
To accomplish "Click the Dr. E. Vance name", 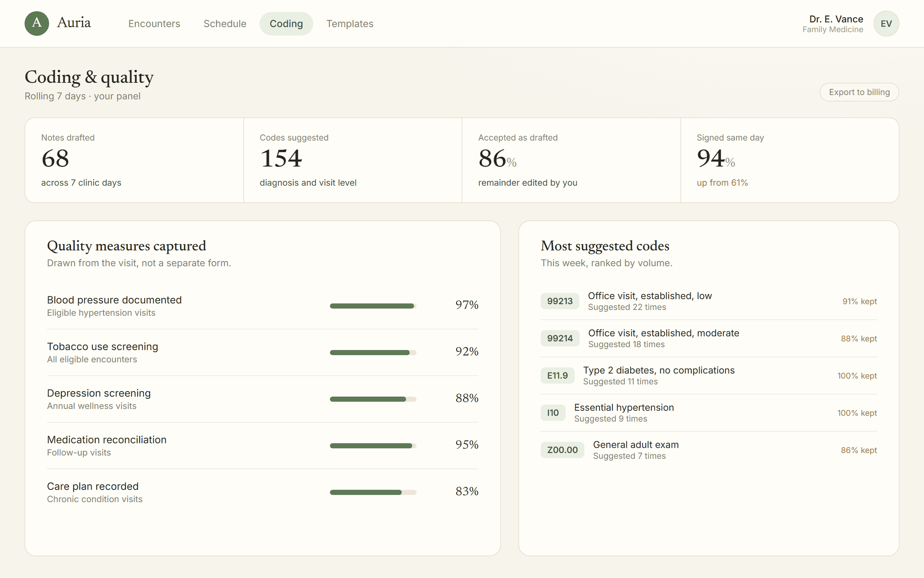I will point(836,19).
